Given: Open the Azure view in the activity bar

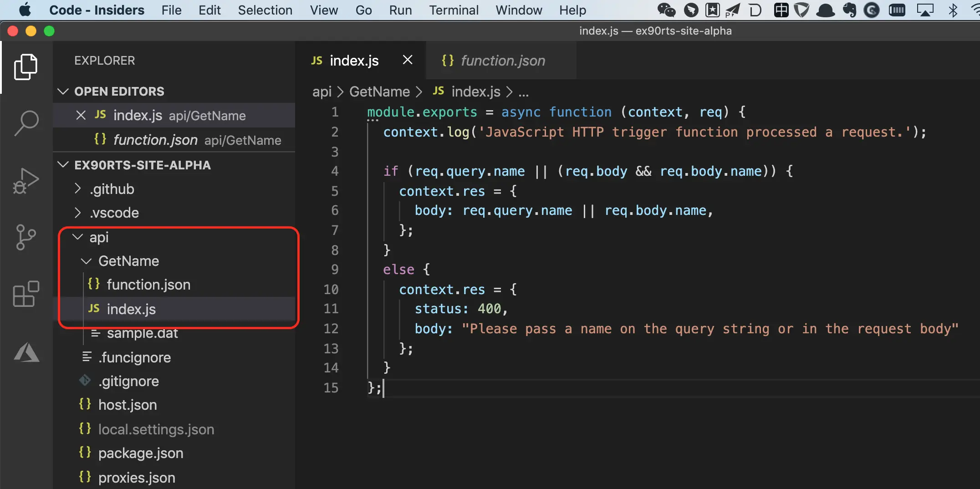Looking at the screenshot, I should point(26,352).
